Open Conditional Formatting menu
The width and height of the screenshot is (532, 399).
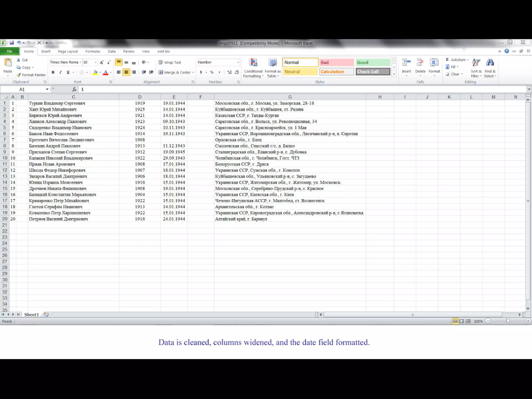(x=253, y=68)
